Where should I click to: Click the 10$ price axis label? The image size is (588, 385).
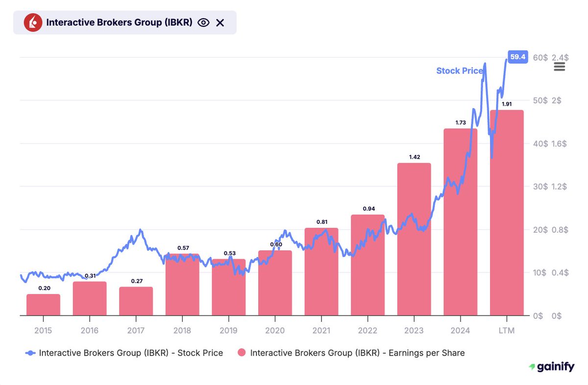point(540,273)
